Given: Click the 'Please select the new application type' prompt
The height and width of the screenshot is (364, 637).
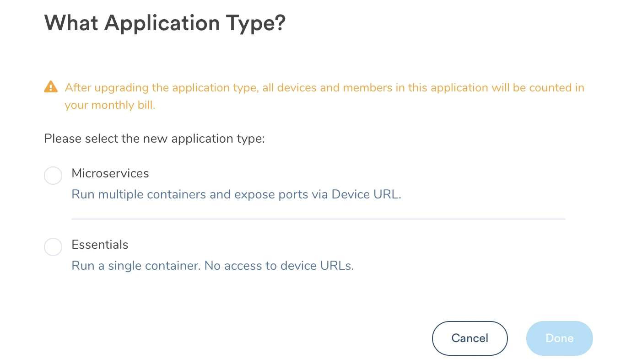Looking at the screenshot, I should [x=155, y=139].
